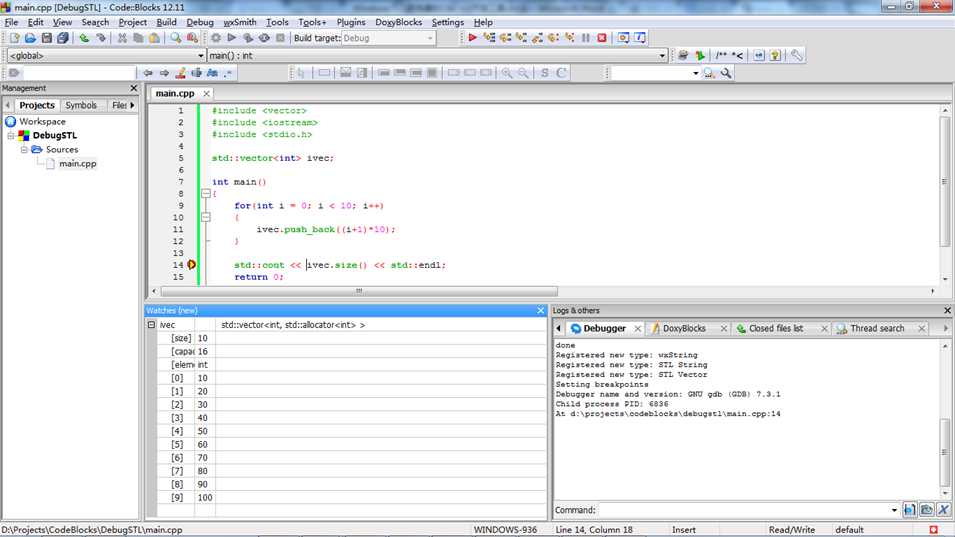Screen dimensions: 955x537
Task: Open the Settings menu
Action: (x=448, y=22)
